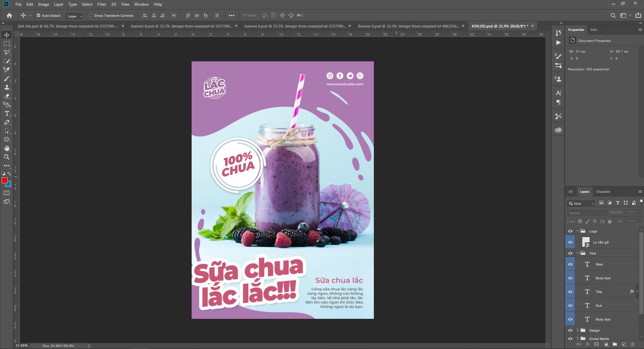Select the Eraser tool

click(7, 96)
